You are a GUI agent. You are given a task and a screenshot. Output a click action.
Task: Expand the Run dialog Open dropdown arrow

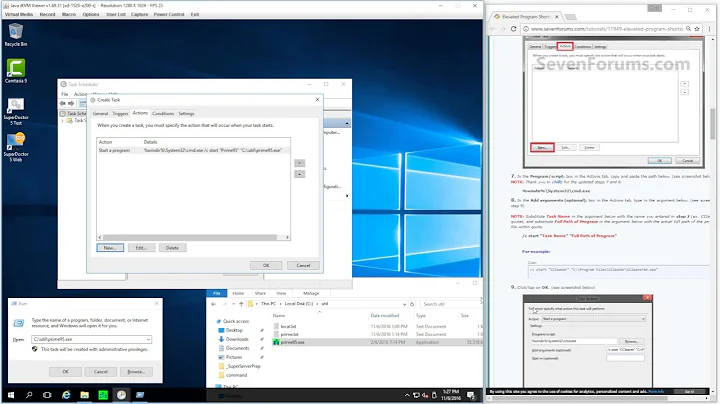point(148,339)
